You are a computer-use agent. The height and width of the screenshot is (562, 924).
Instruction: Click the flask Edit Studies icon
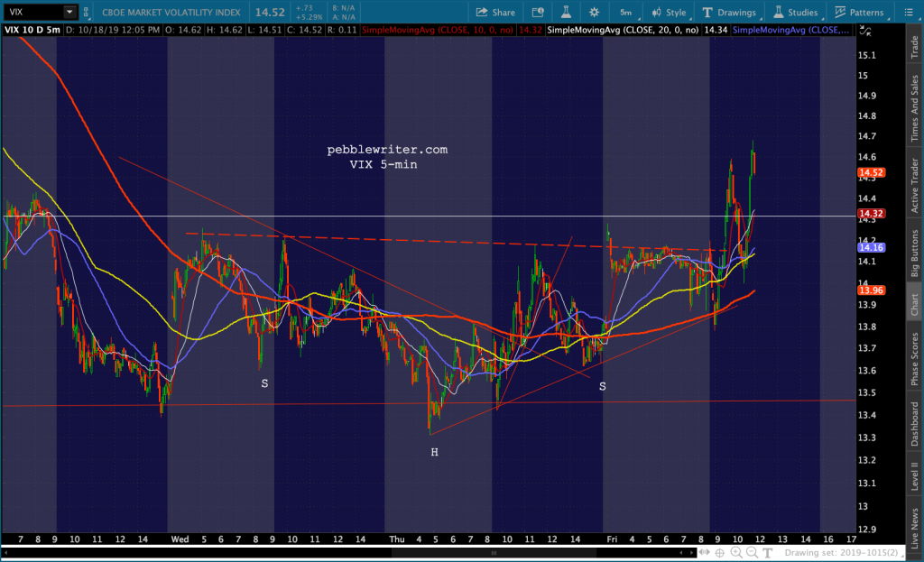(x=563, y=12)
